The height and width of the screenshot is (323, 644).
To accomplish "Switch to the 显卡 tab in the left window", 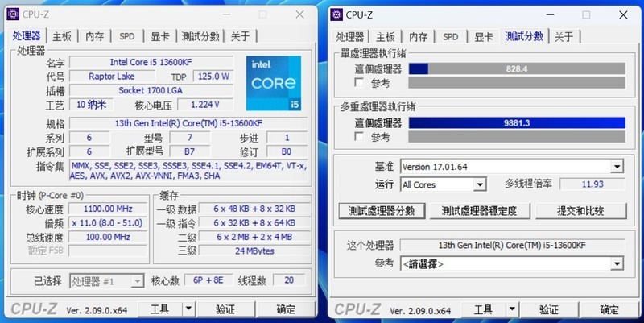I will pos(159,36).
